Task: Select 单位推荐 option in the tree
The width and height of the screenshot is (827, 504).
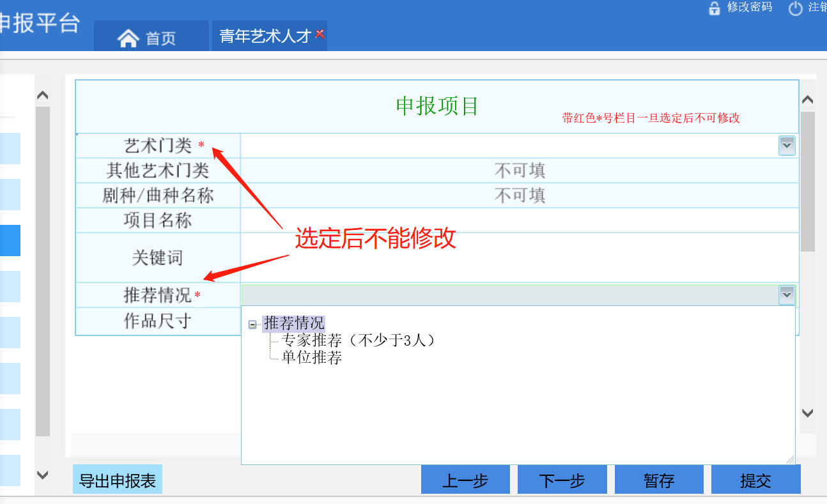Action: point(312,358)
